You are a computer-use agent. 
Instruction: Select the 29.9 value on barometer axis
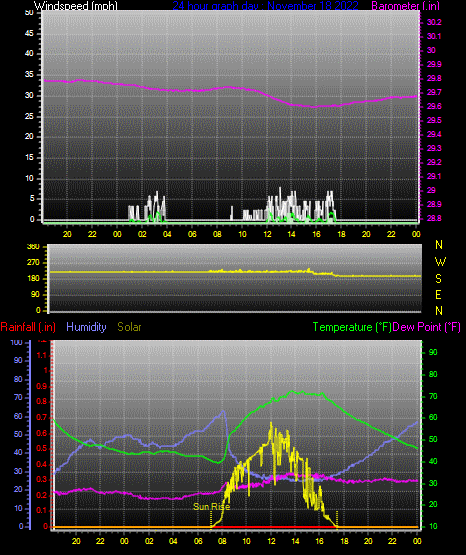click(434, 64)
